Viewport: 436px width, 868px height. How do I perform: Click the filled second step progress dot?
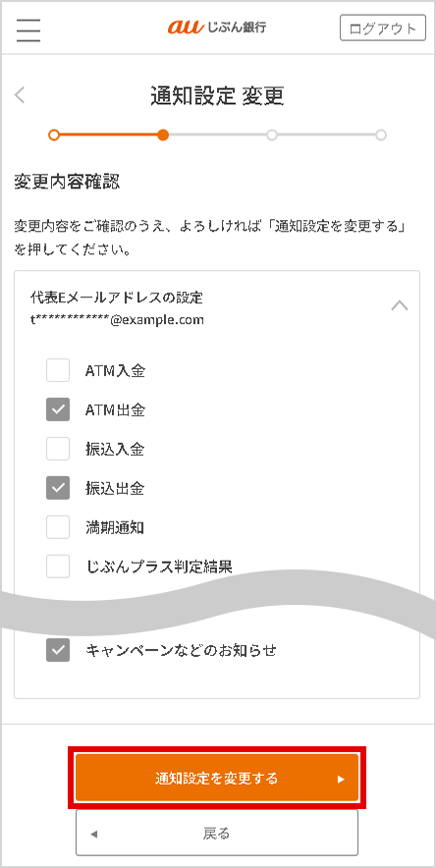pos(163,136)
